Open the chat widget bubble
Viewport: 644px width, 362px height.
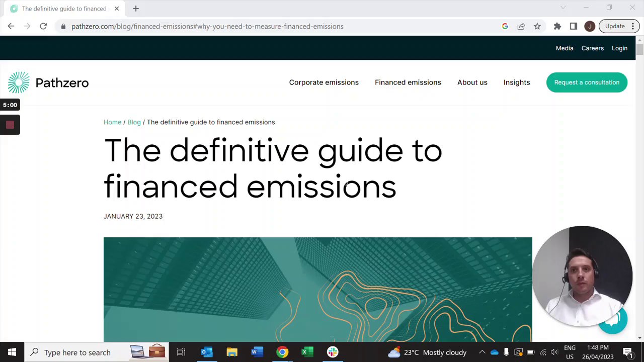click(613, 320)
